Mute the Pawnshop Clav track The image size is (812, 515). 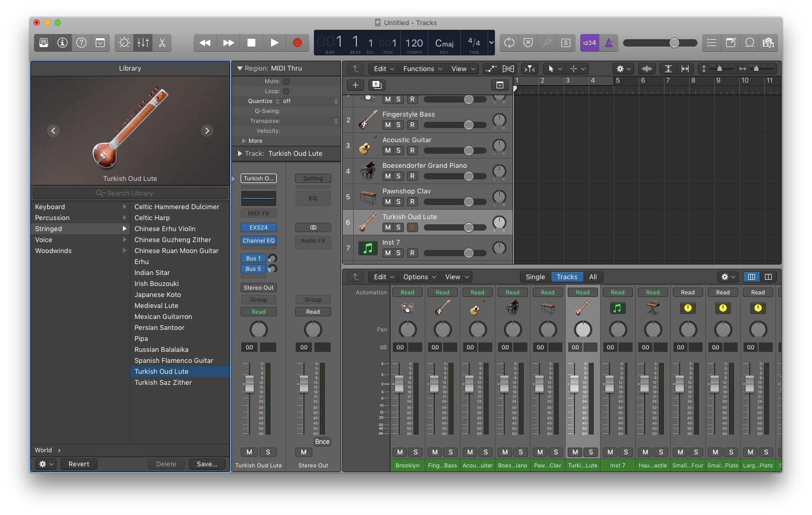pyautogui.click(x=388, y=202)
